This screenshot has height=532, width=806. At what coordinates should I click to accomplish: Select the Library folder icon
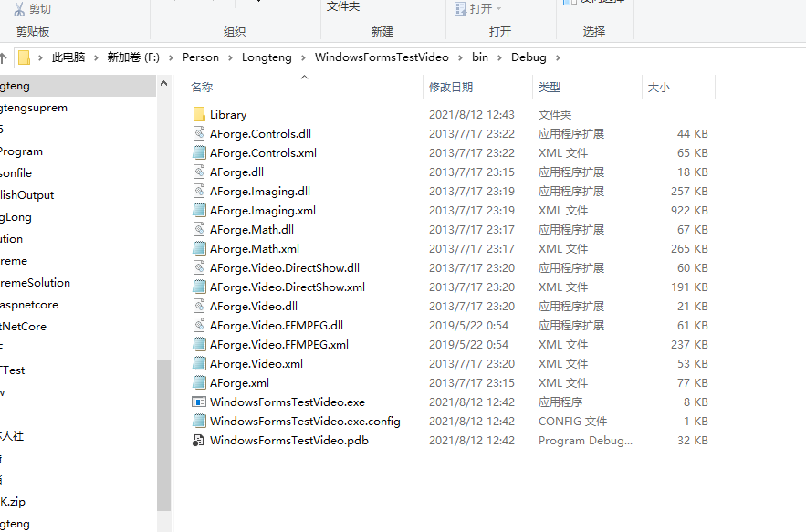199,115
